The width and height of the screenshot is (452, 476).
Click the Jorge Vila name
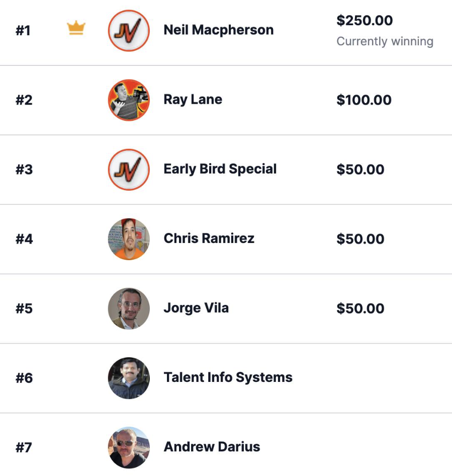click(196, 307)
